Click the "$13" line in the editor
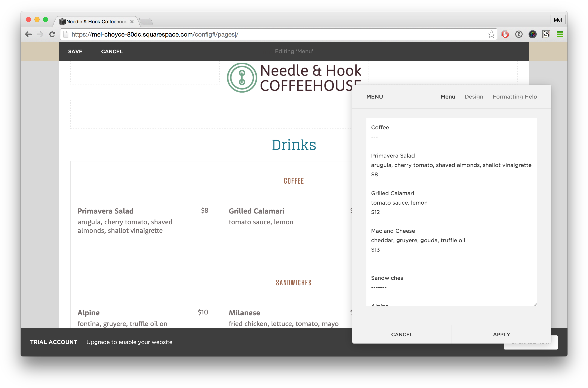This screenshot has height=388, width=588. 375,250
